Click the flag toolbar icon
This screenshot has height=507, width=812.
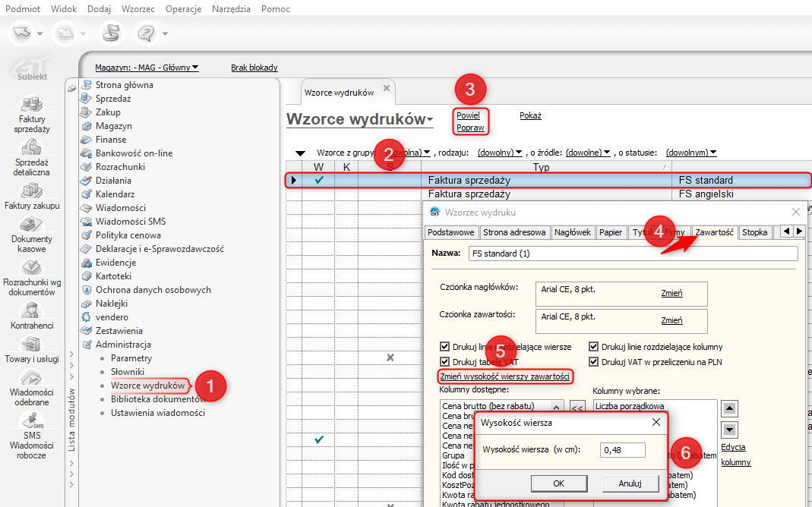click(110, 33)
